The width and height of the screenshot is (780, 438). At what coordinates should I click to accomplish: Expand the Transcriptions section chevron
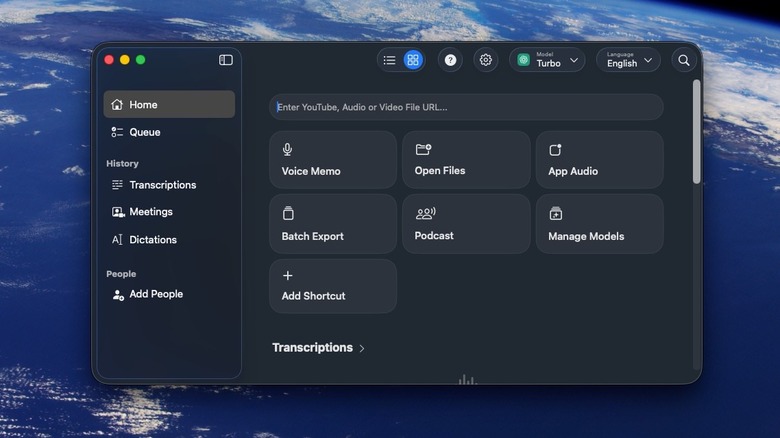362,348
